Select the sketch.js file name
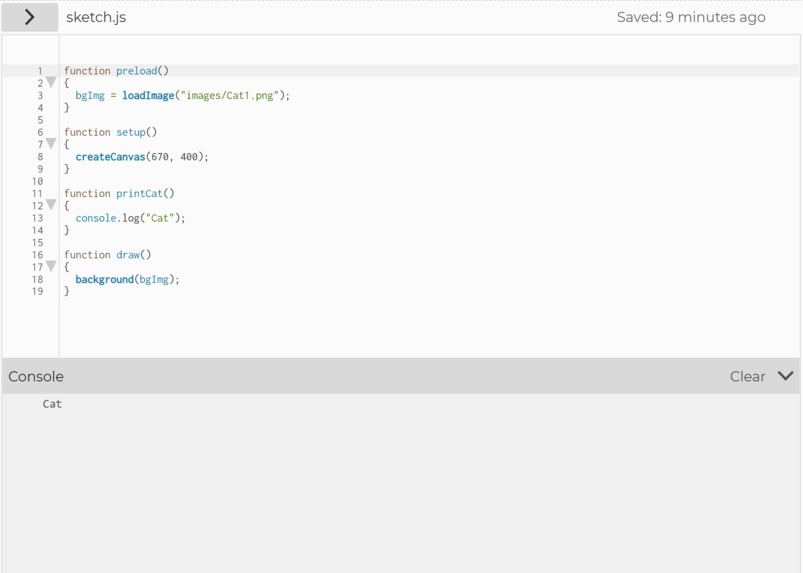The width and height of the screenshot is (803, 573). [96, 17]
